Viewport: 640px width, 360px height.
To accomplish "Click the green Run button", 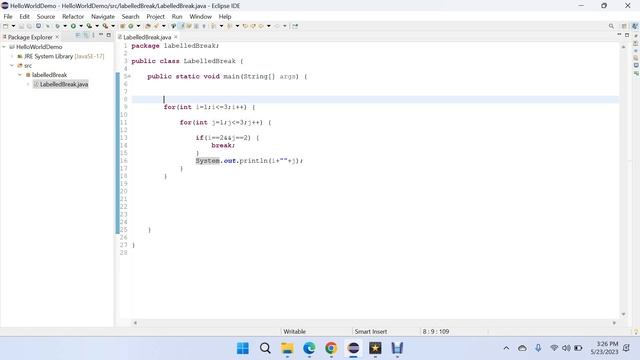I will (x=73, y=26).
